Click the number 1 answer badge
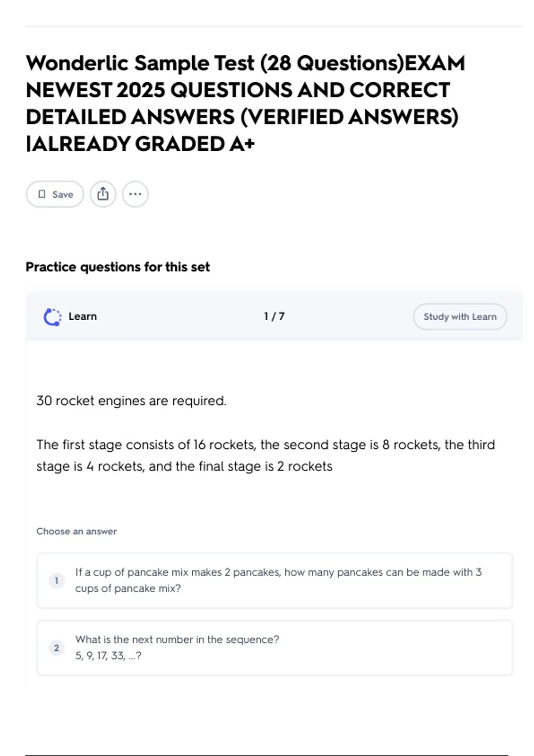 (57, 580)
